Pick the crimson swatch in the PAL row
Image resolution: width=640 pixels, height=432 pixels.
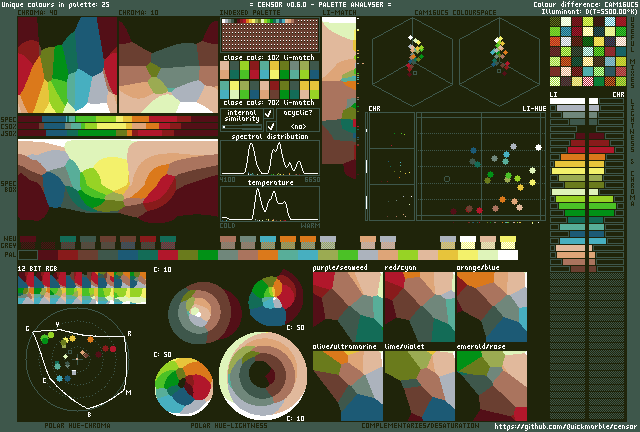click(168, 255)
